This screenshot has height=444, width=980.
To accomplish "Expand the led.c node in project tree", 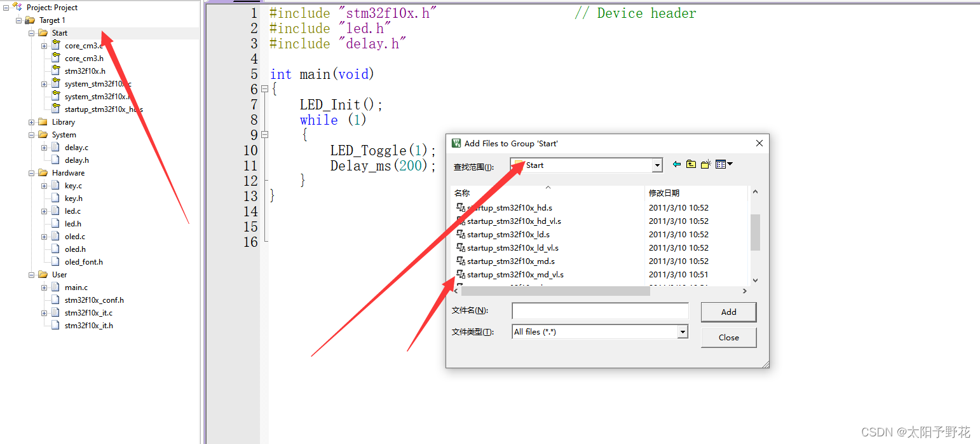I will point(44,211).
